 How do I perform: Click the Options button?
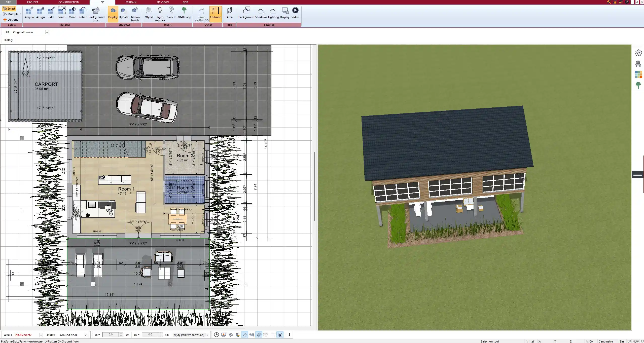(11, 20)
